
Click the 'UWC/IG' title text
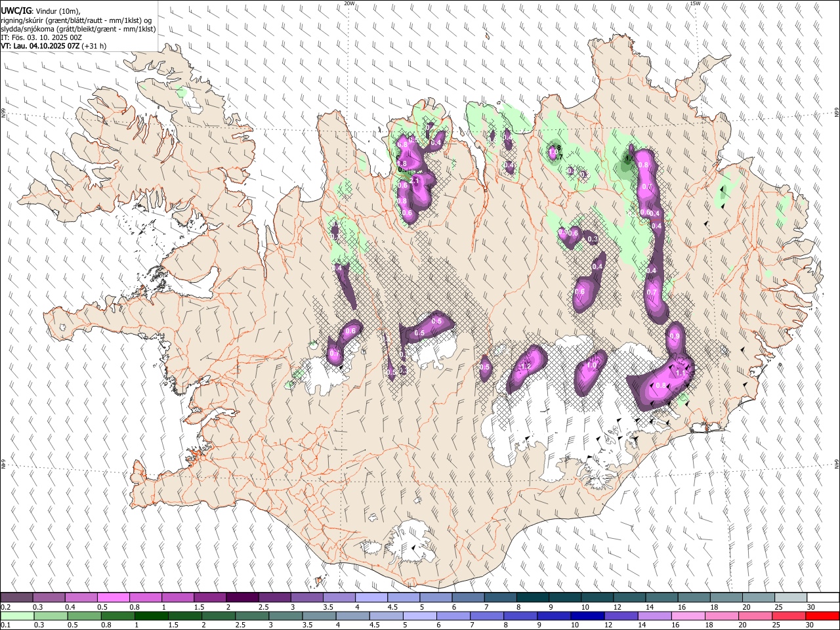[x=16, y=11]
